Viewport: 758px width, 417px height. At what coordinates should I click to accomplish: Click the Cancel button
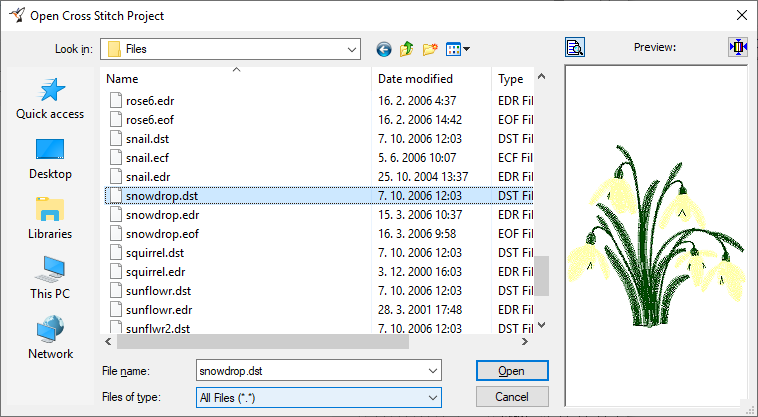click(x=512, y=397)
